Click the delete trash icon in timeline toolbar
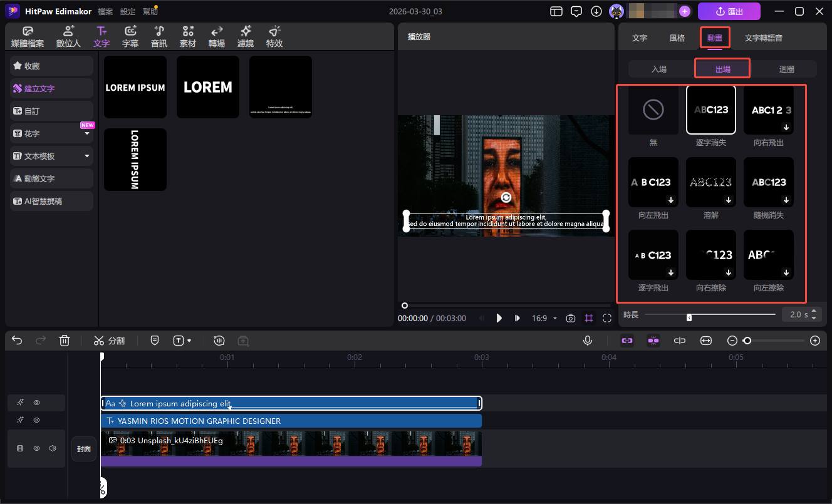832x504 pixels. pyautogui.click(x=65, y=341)
